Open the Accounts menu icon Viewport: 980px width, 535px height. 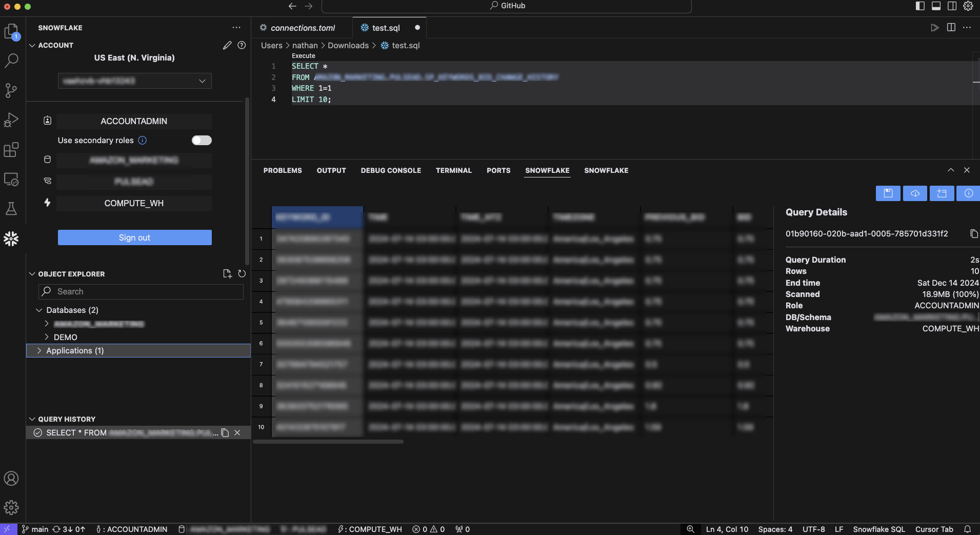click(11, 479)
